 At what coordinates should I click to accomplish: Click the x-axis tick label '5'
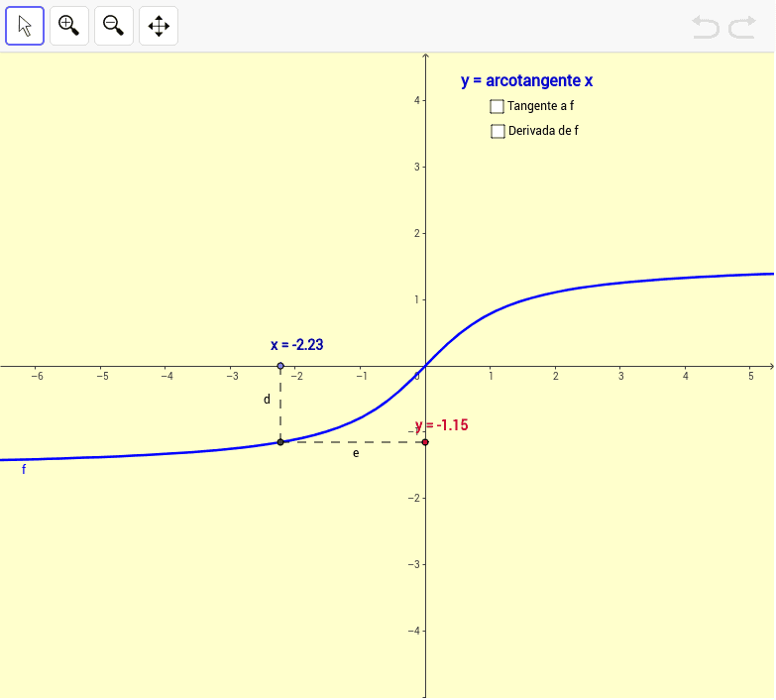(751, 376)
